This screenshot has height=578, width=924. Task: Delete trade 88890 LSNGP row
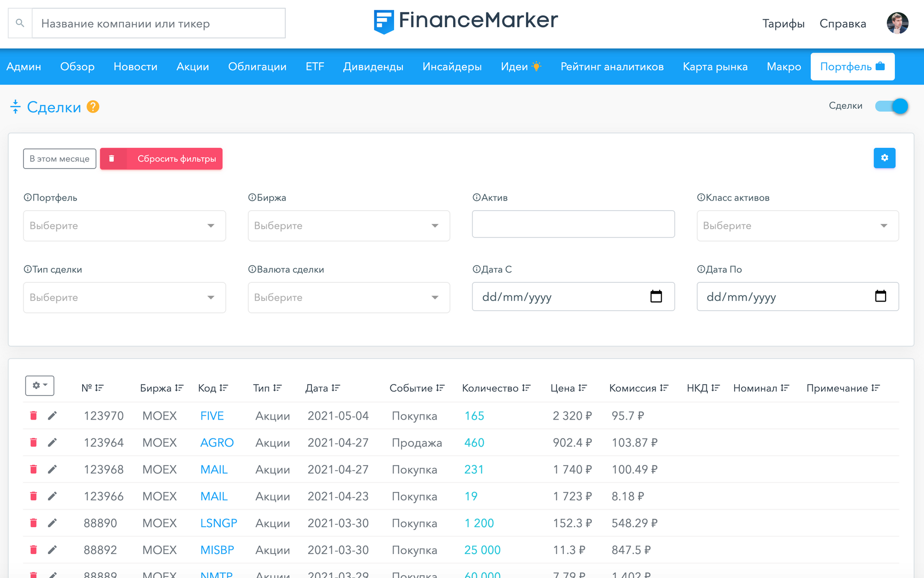click(x=33, y=523)
